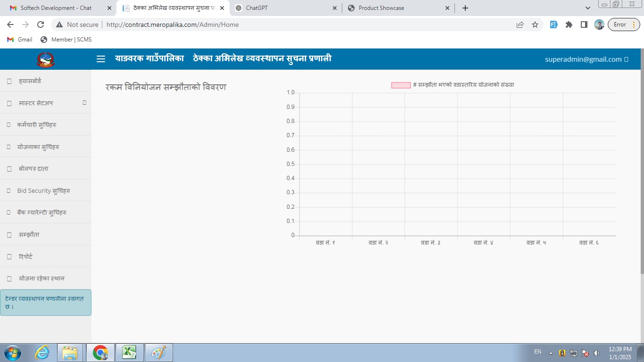Image resolution: width=644 pixels, height=362 pixels.
Task: Open the Chrome extensions puzzle icon
Action: [x=569, y=25]
